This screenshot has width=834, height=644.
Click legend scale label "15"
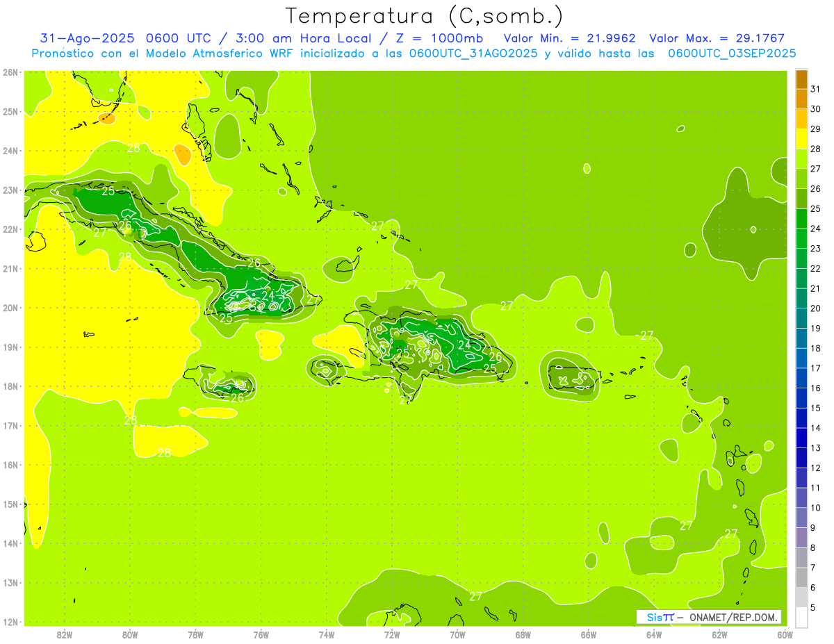click(816, 408)
